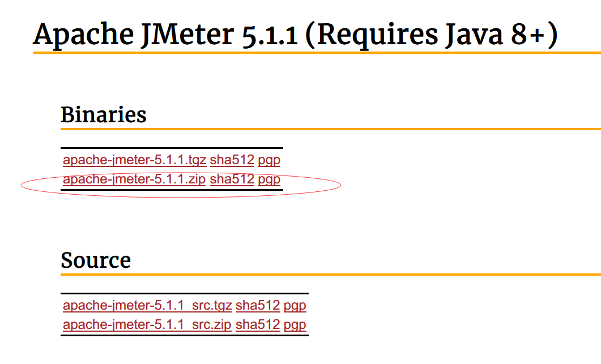This screenshot has height=364, width=601.
Task: Open pgp signature for source tgz
Action: click(295, 306)
